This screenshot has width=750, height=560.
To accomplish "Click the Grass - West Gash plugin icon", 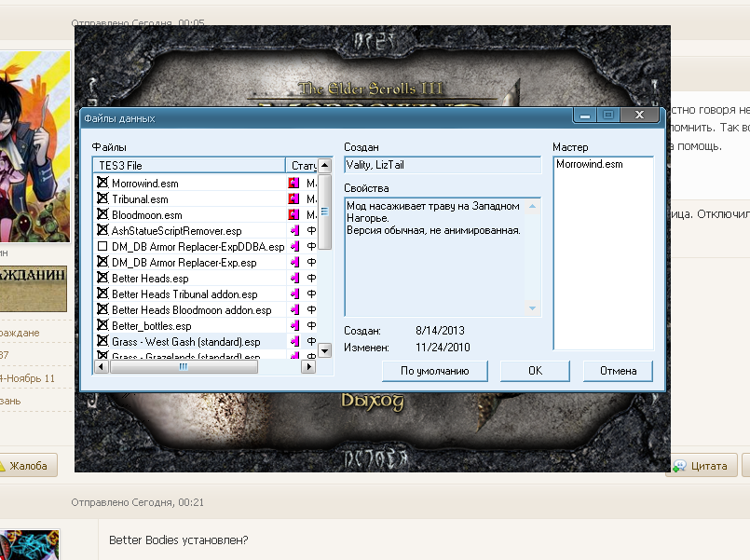I will (294, 341).
